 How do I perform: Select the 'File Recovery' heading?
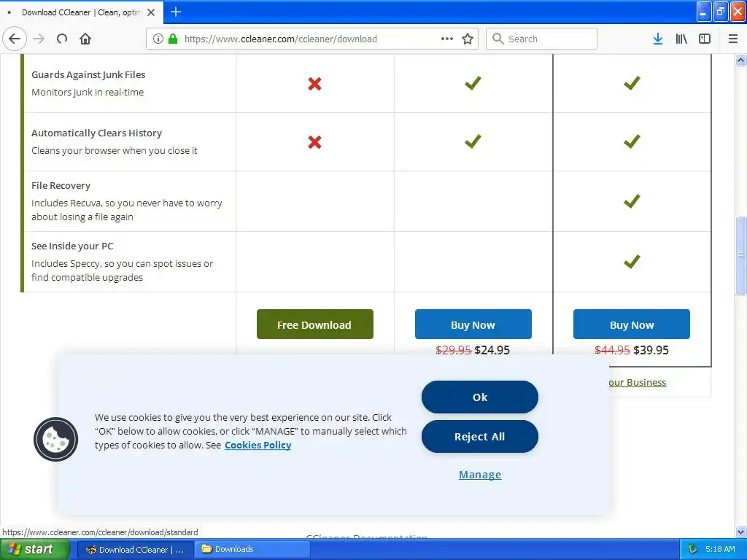pos(61,186)
